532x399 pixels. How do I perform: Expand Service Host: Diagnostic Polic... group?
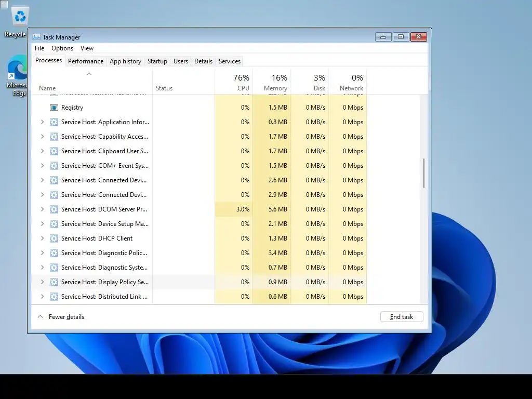coord(43,253)
